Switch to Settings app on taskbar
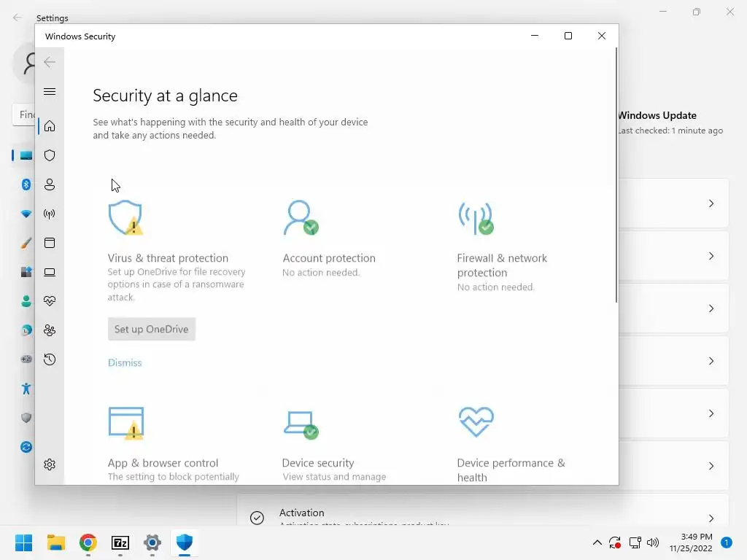The height and width of the screenshot is (560, 747). pos(152,542)
